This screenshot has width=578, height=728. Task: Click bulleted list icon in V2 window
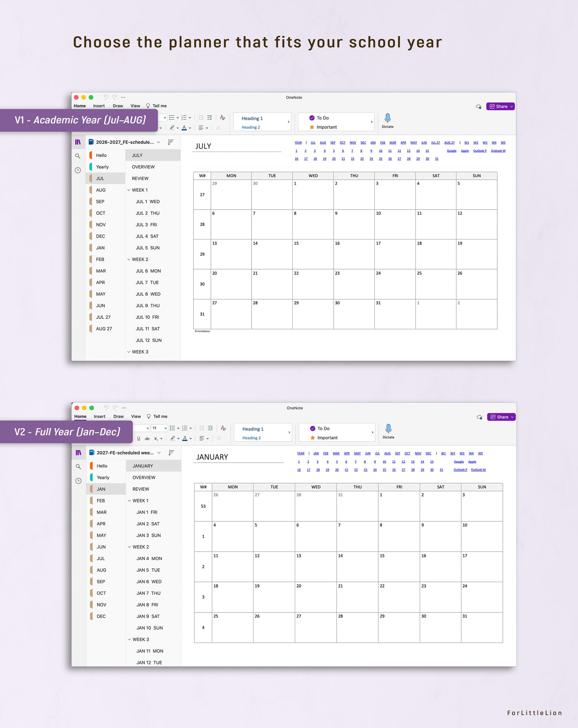point(172,428)
